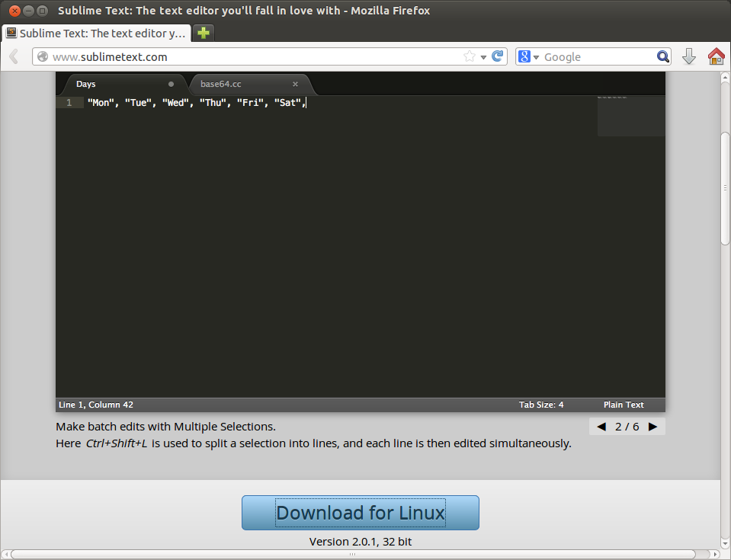Click the "Mon" text in the editor

tap(100, 103)
